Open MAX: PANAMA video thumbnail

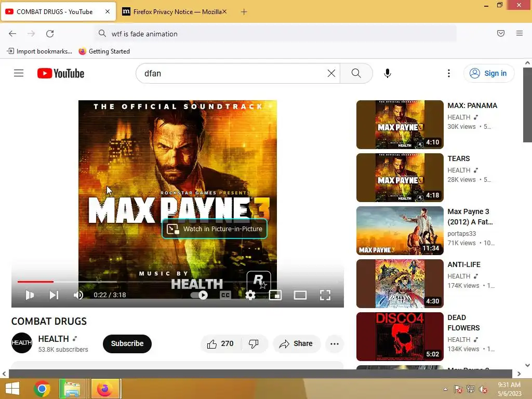400,125
